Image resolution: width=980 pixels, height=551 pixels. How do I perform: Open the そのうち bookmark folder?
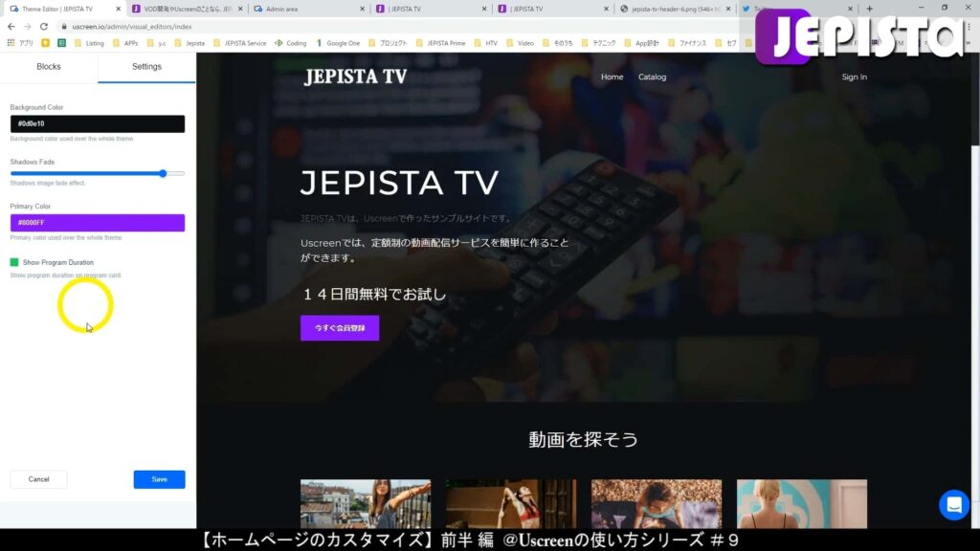tap(558, 43)
